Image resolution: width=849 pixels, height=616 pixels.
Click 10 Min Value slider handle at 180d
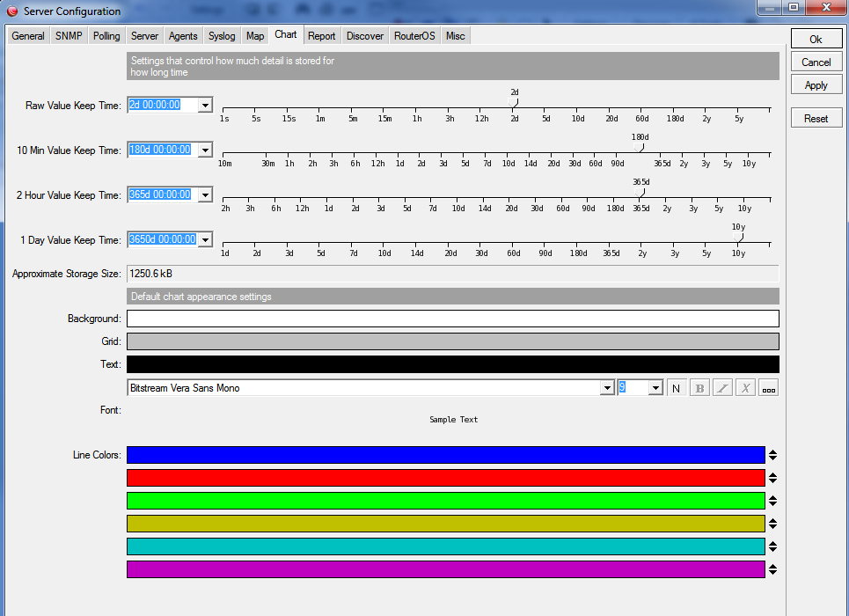639,147
